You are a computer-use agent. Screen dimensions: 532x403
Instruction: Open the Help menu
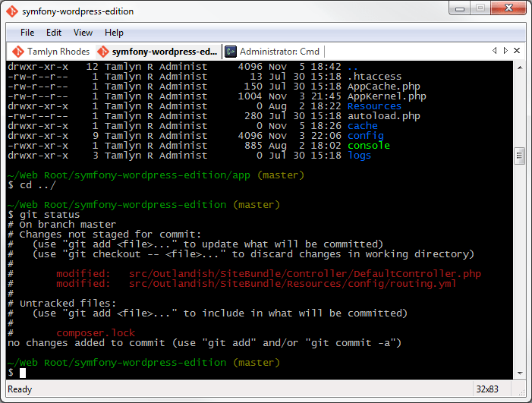[x=114, y=33]
